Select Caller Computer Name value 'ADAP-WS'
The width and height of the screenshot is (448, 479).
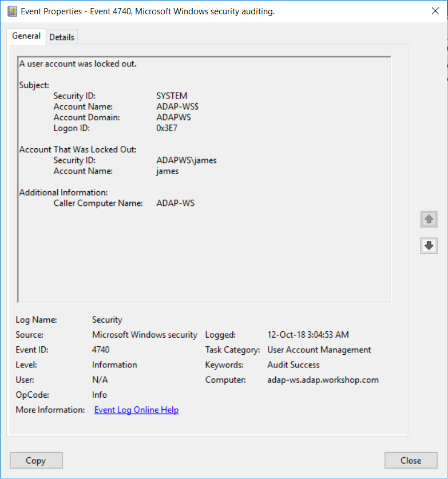pos(175,203)
